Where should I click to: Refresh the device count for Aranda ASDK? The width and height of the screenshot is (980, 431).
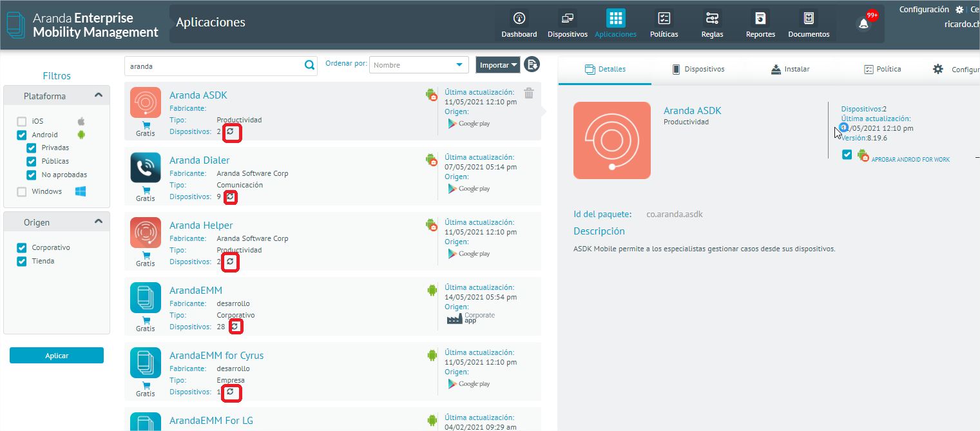pos(231,132)
